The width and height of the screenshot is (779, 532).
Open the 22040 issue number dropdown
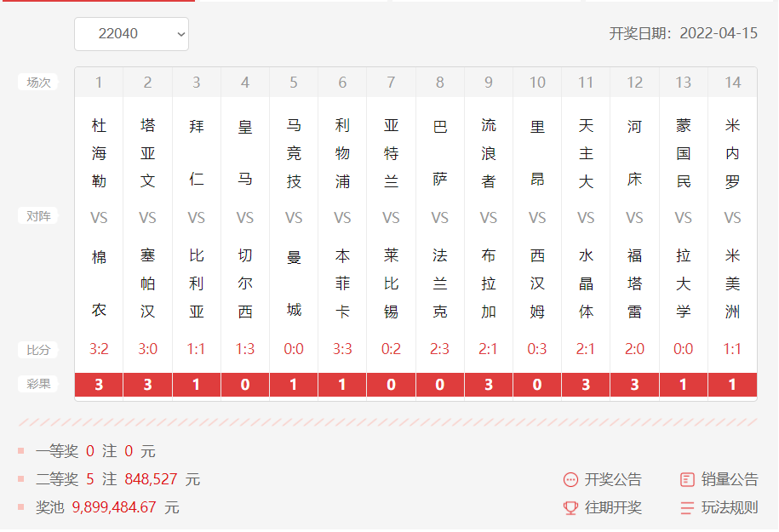(x=132, y=34)
